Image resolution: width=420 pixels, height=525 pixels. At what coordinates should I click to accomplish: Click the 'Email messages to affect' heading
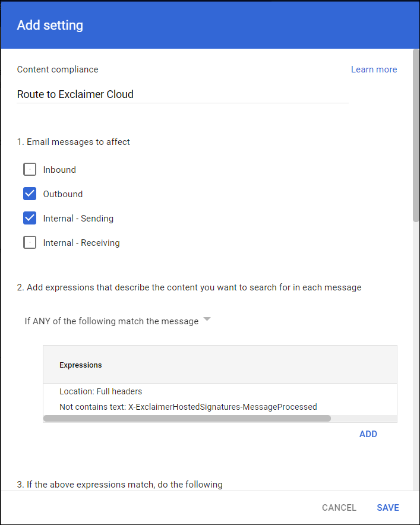point(74,142)
